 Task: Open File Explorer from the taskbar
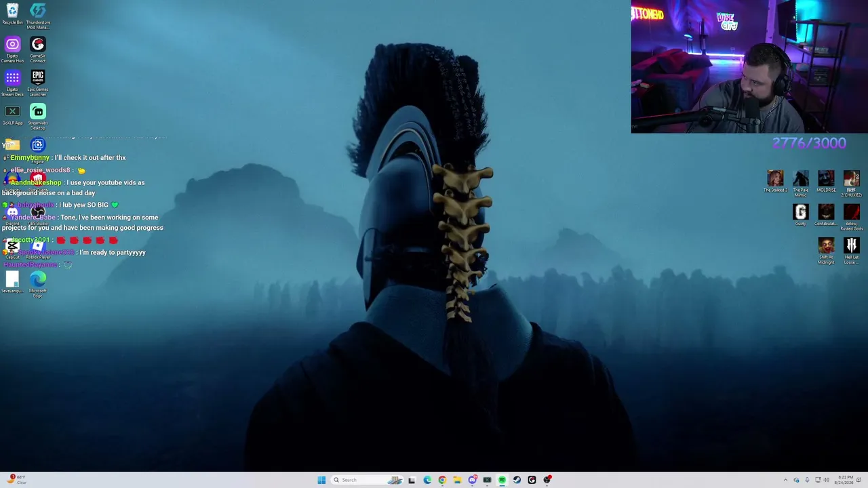[457, 480]
